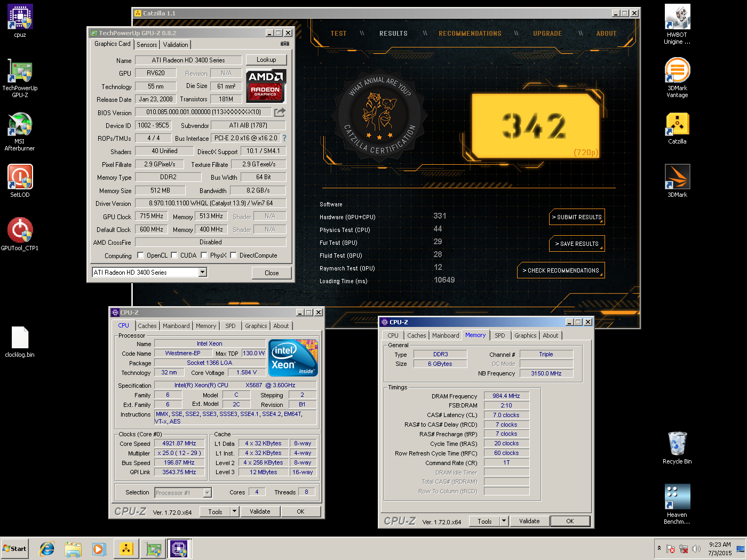Open the Windows Start menu
747x560 pixels.
pos(14,548)
